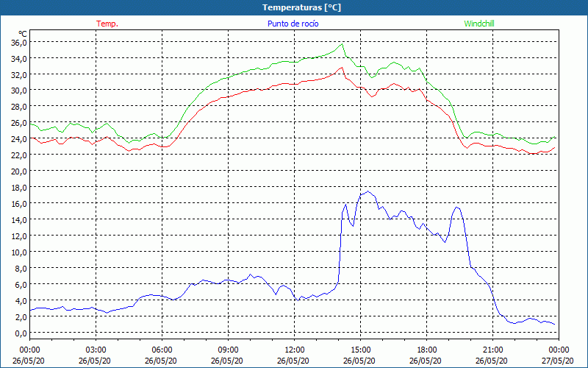
Task: Click the 4,0 y-axis value
Action: pyautogui.click(x=21, y=300)
